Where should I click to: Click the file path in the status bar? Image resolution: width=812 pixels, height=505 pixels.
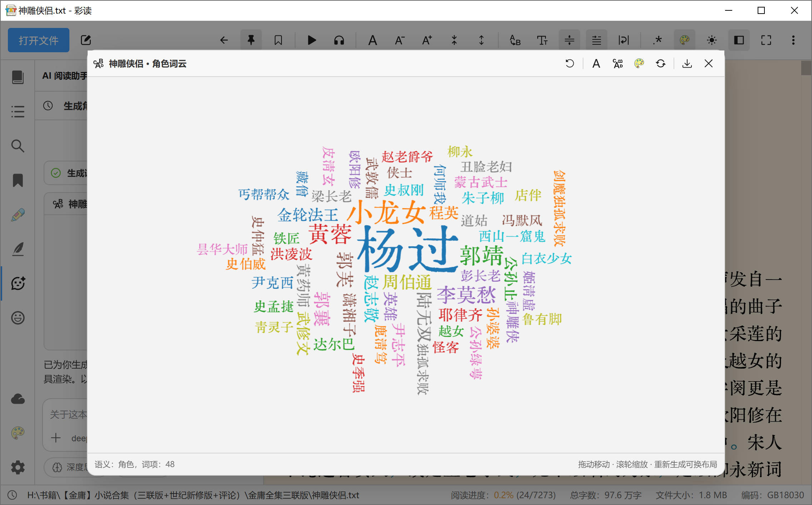[193, 495]
